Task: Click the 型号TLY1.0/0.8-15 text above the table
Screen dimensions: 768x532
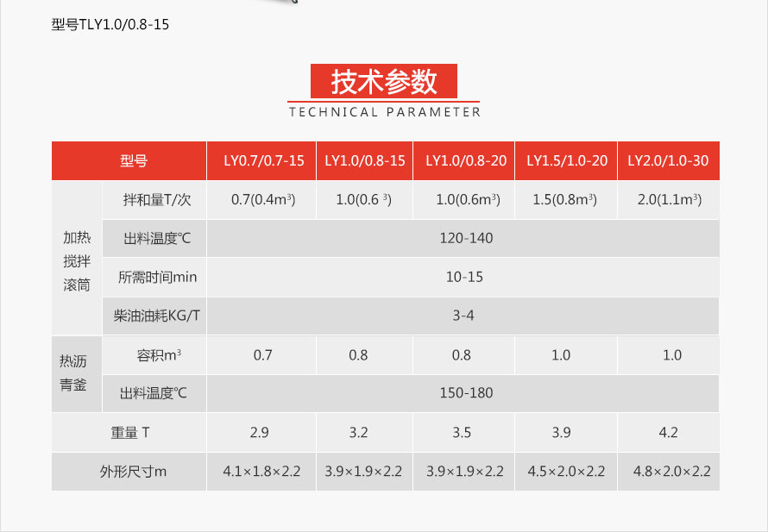Action: point(110,24)
